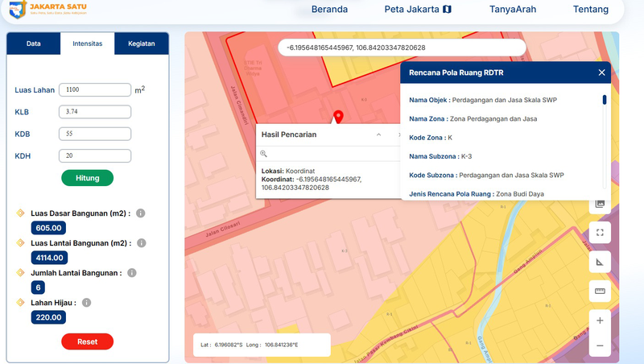Click the 4114.00 Luas Lantai value
Viewport: 644px width, 364px height.
[x=49, y=258]
